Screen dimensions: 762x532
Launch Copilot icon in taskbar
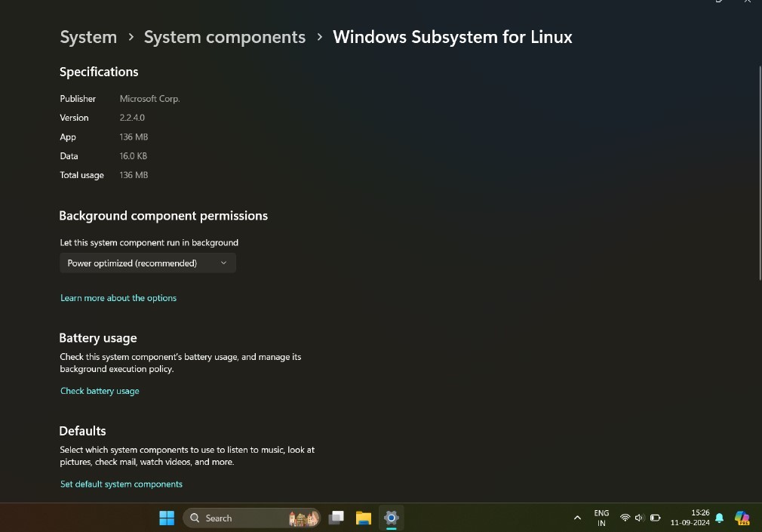pos(742,518)
